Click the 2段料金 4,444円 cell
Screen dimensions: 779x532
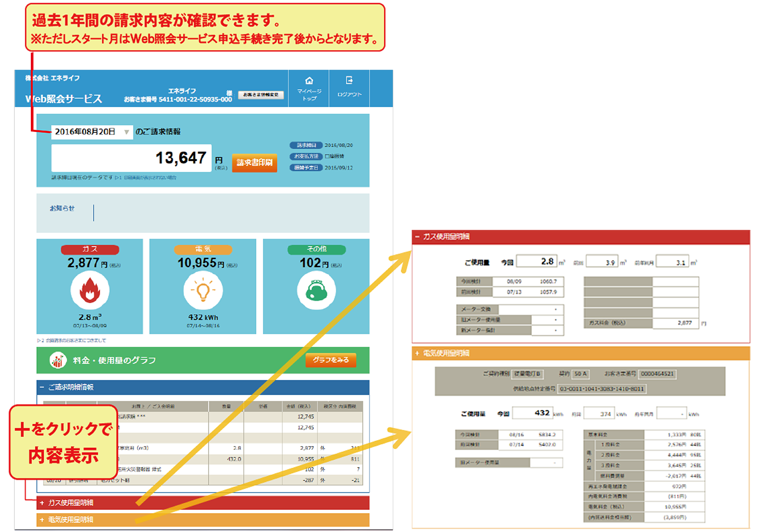(674, 455)
